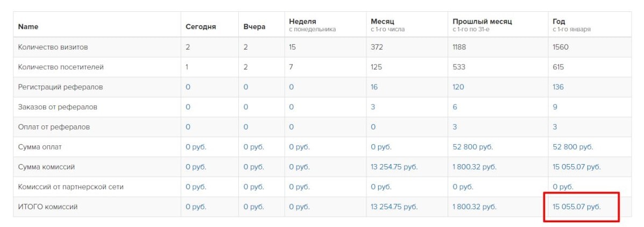
Task: Open last month's referral orders 6
Action: click(x=455, y=107)
